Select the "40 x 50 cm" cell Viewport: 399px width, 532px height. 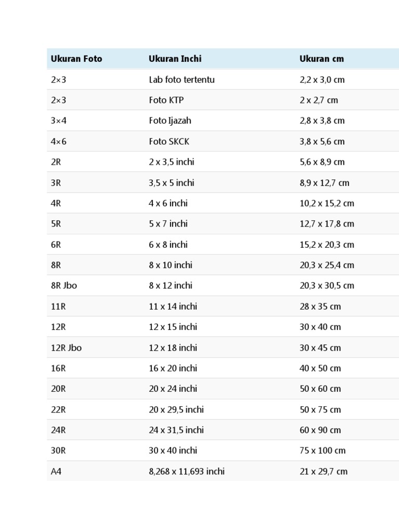point(320,368)
